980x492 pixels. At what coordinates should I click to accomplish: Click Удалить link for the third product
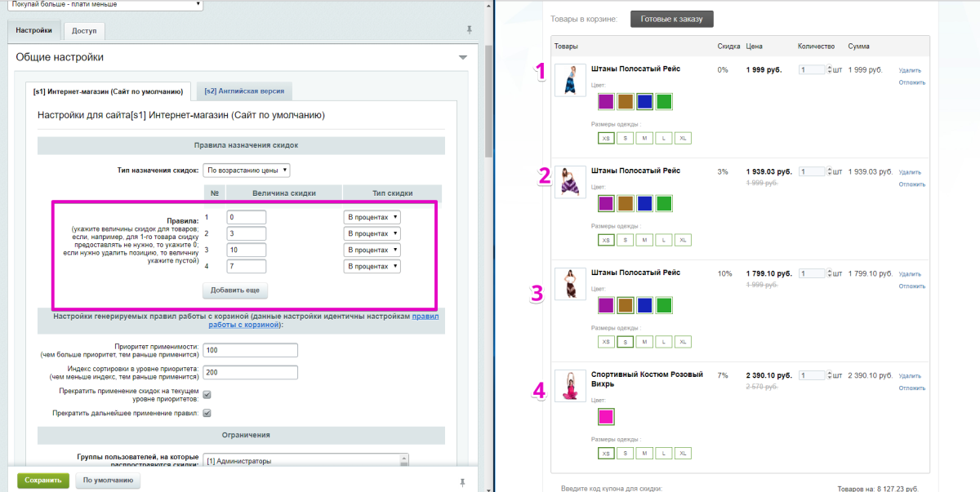(910, 274)
